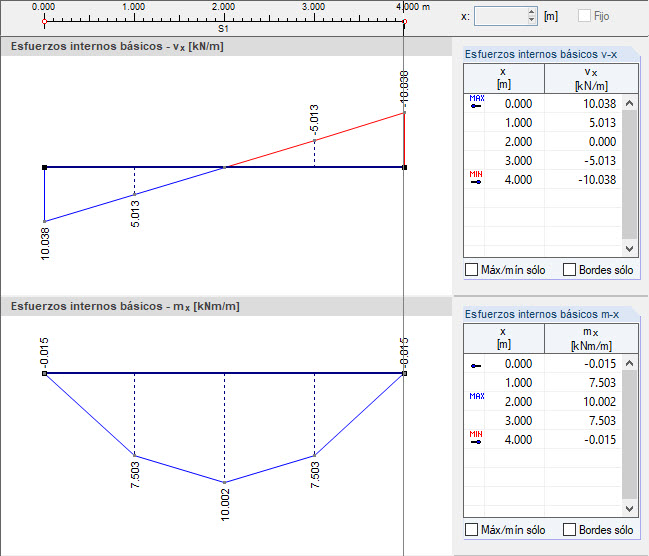Click S1 section label on ruler
Screen dimensions: 649x556
223,29
